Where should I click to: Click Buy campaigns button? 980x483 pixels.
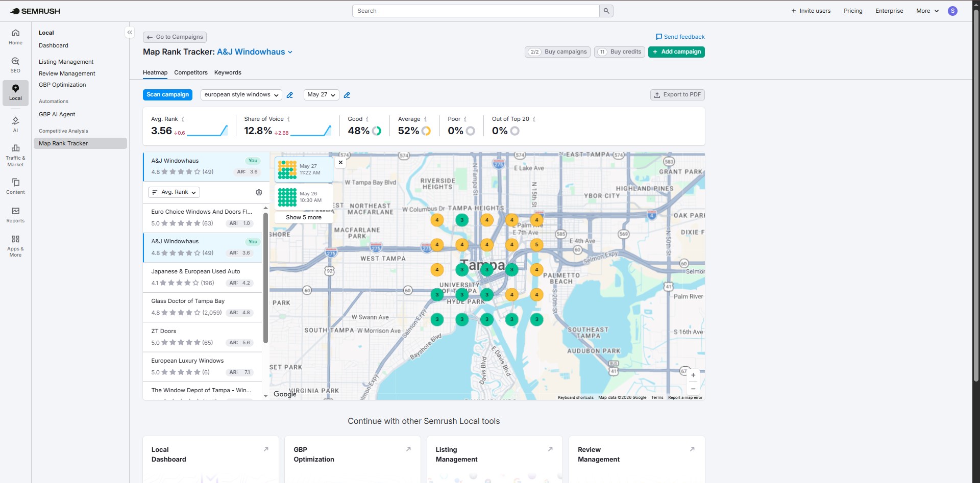click(557, 52)
